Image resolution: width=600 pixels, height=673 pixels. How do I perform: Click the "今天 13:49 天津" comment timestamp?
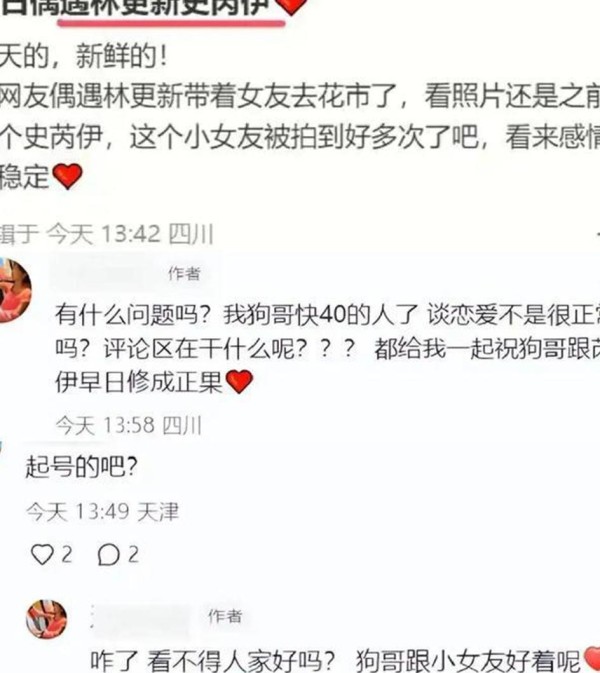(102, 512)
